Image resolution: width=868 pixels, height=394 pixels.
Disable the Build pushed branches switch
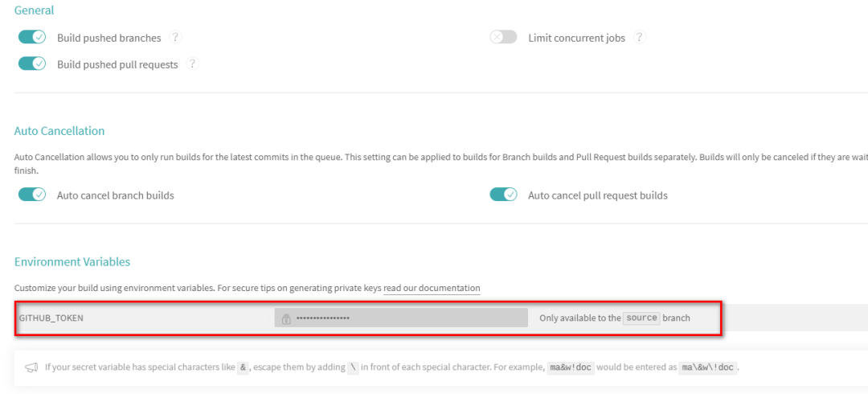pyautogui.click(x=32, y=37)
